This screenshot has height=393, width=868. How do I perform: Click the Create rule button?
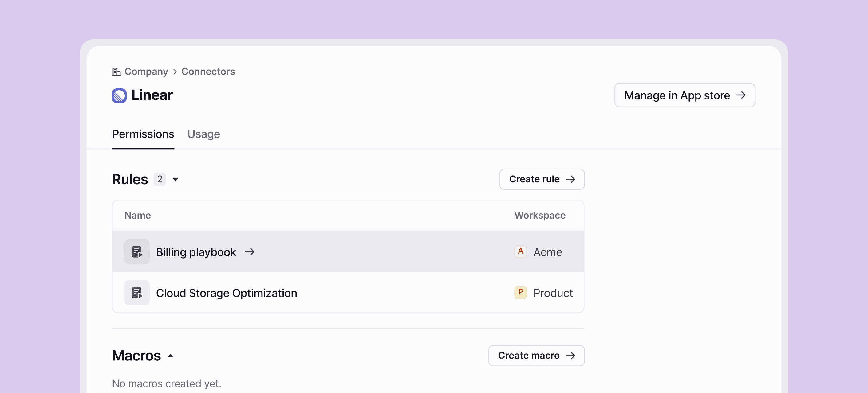(542, 179)
